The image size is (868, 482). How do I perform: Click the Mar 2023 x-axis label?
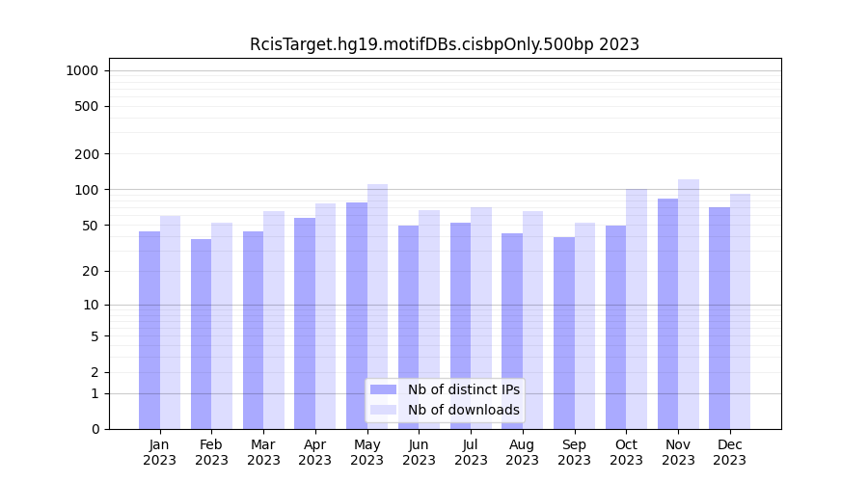point(263,452)
